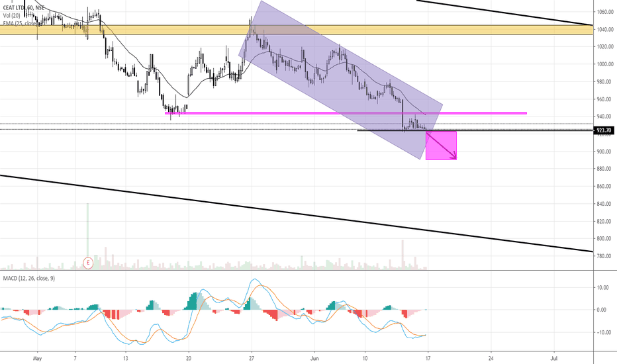Click the CEAT LTD, 60, NSE symbol title
The width and height of the screenshot is (617, 364).
coord(24,8)
